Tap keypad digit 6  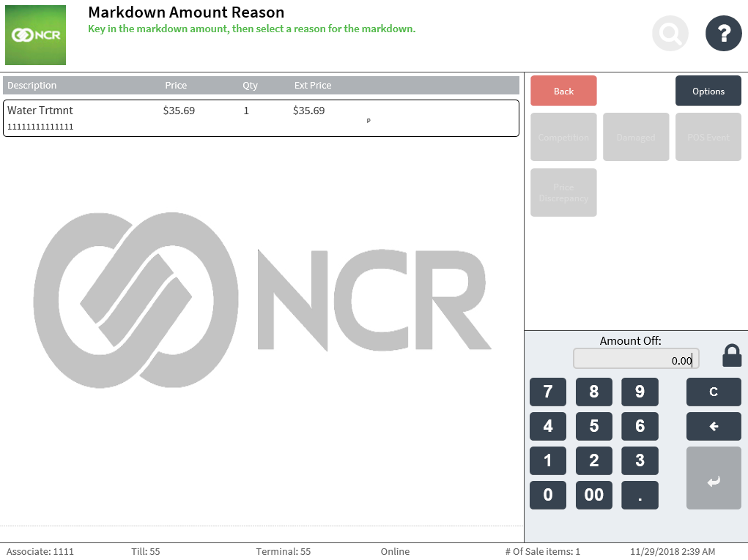pyautogui.click(x=640, y=426)
